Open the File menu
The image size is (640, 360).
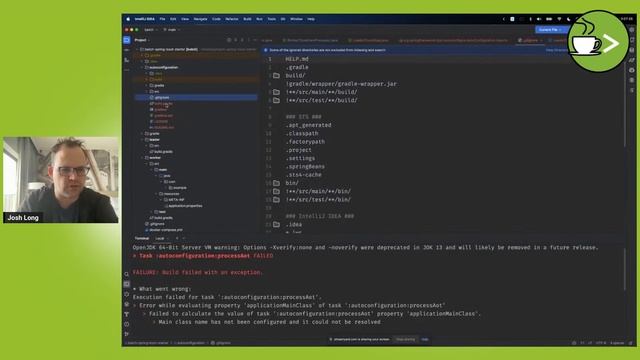[x=162, y=19]
